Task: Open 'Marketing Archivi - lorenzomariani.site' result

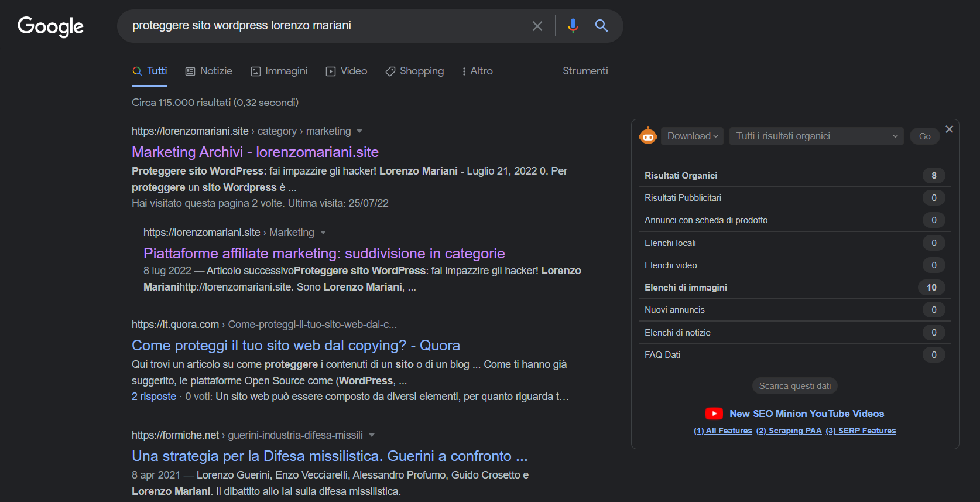Action: pyautogui.click(x=255, y=152)
